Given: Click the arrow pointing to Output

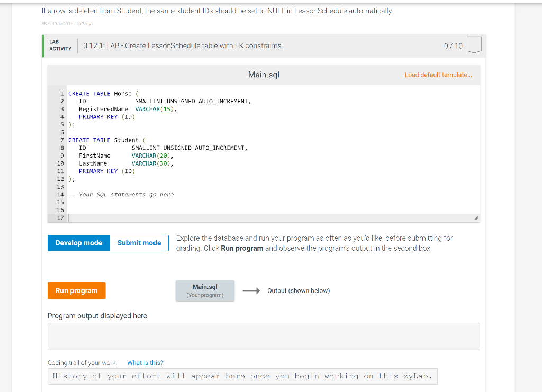Looking at the screenshot, I should tap(251, 290).
